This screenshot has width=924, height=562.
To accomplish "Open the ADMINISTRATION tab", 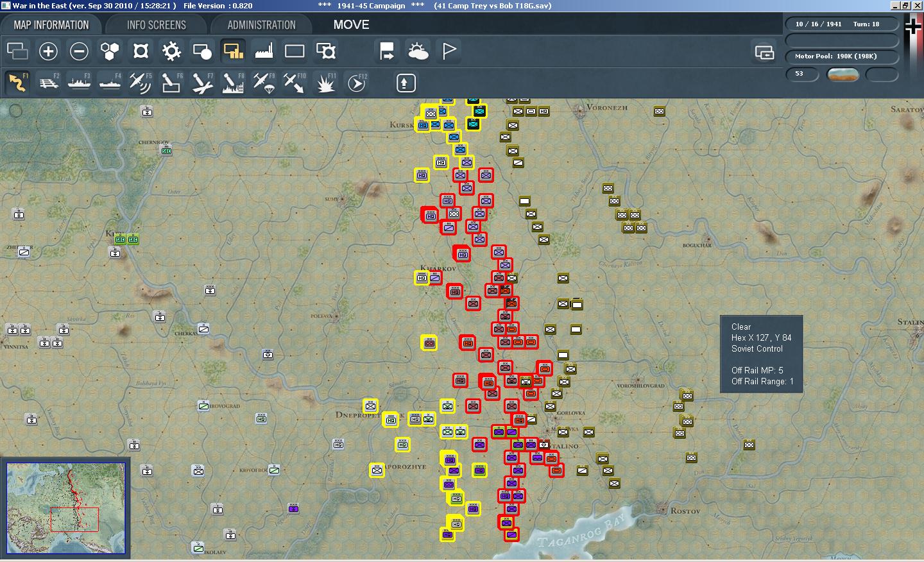I will click(x=261, y=25).
